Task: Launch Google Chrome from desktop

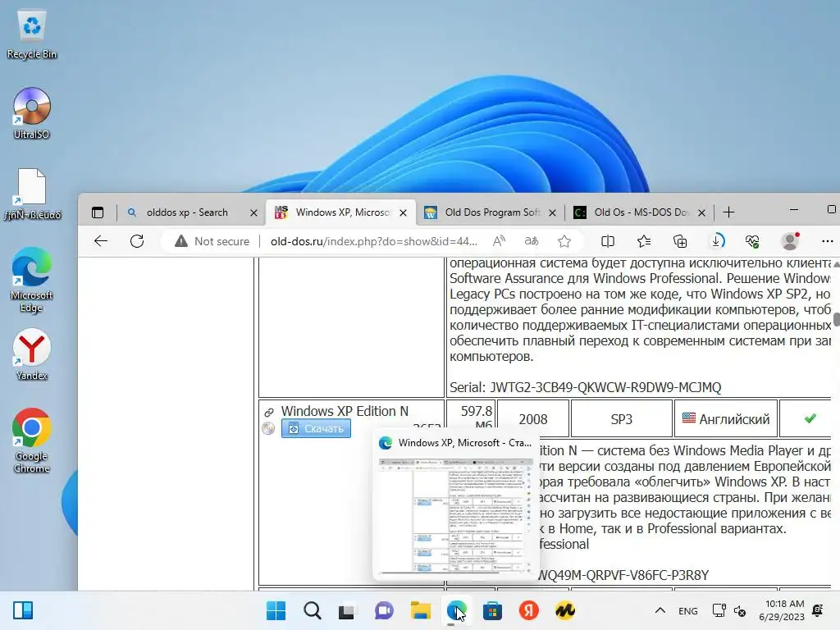Action: 32,441
